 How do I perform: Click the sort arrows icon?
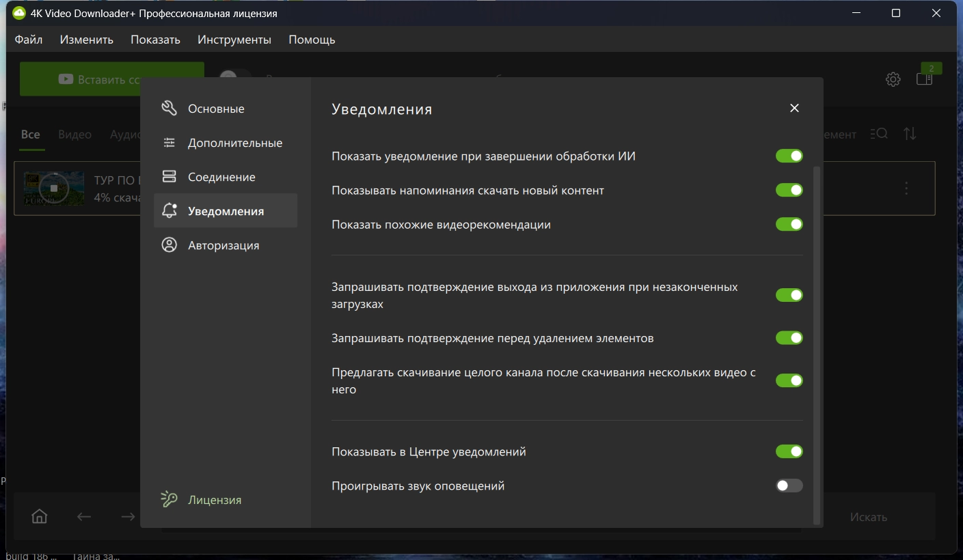[x=910, y=134]
